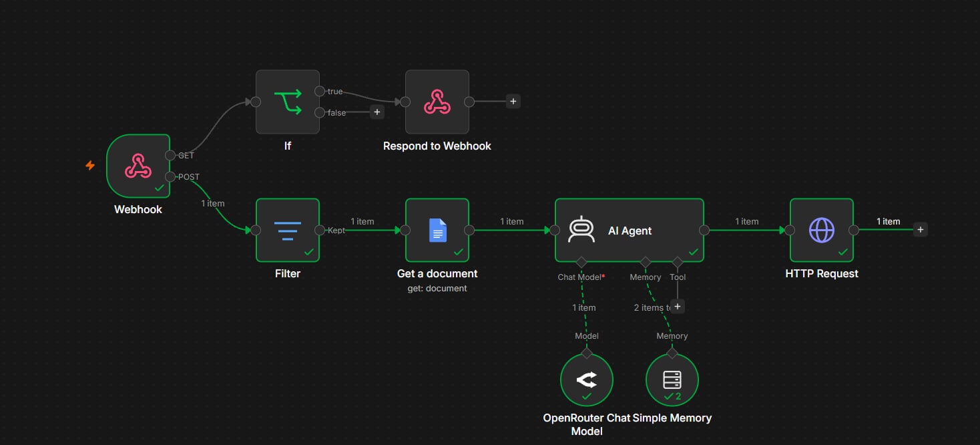The image size is (980, 445).
Task: Click the "Webhook" node label
Action: [138, 210]
